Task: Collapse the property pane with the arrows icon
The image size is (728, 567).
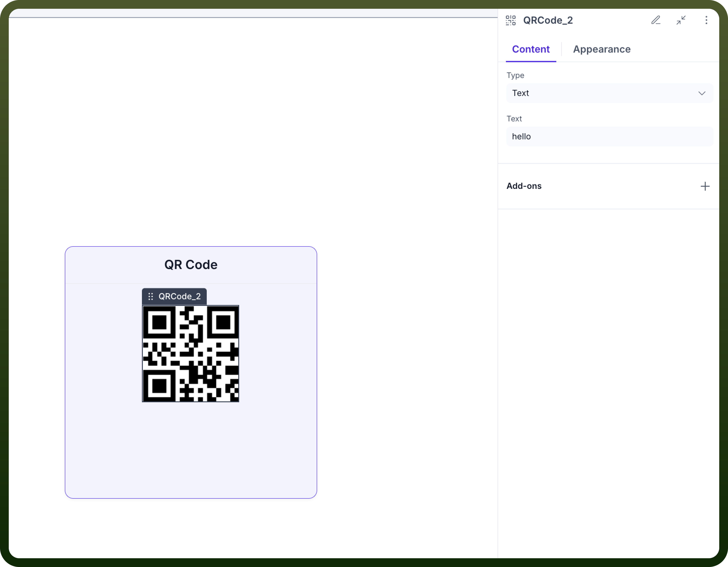Action: click(x=681, y=20)
